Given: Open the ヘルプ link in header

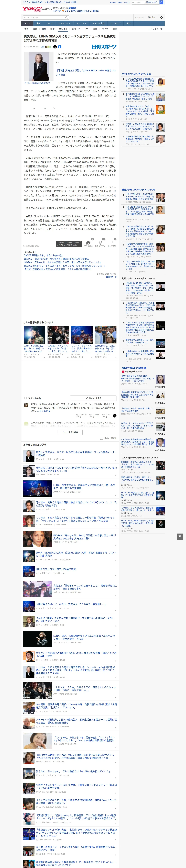Looking at the screenshot, I should [x=127, y=2].
